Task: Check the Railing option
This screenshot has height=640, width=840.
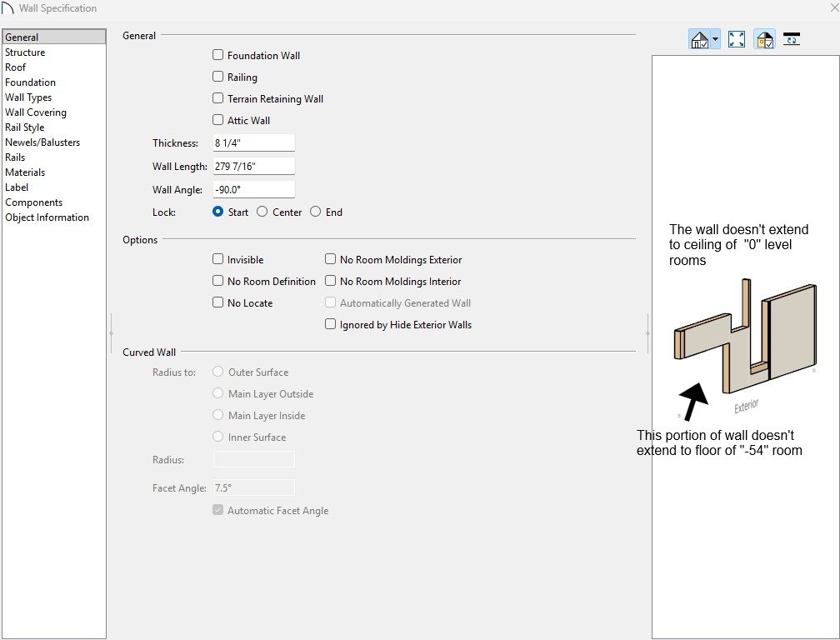Action: tap(218, 77)
